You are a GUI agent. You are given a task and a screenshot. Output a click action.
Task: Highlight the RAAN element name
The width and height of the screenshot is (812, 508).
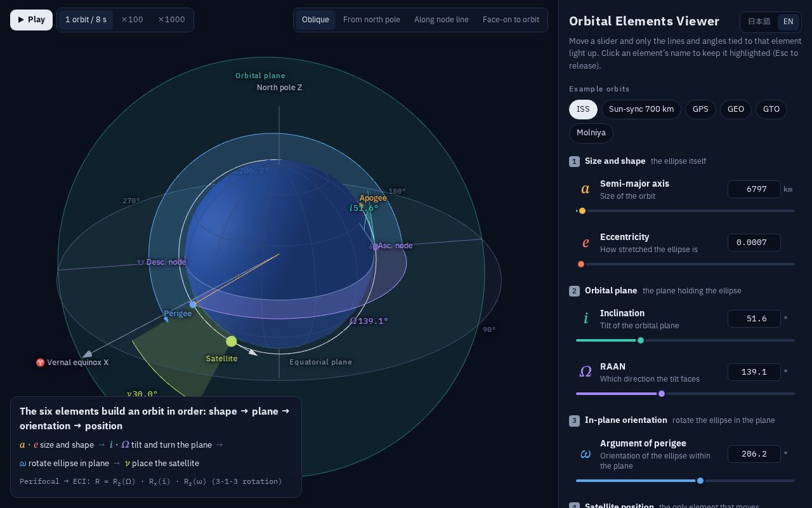click(x=613, y=366)
